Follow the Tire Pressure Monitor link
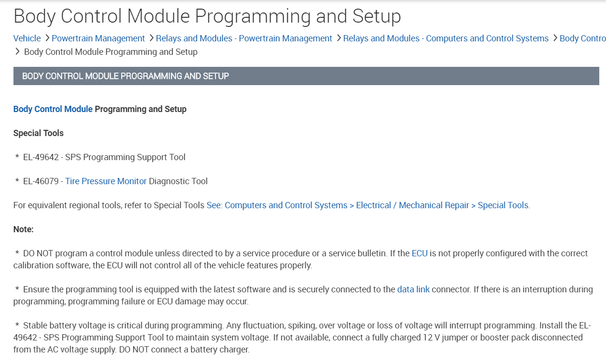 click(106, 181)
